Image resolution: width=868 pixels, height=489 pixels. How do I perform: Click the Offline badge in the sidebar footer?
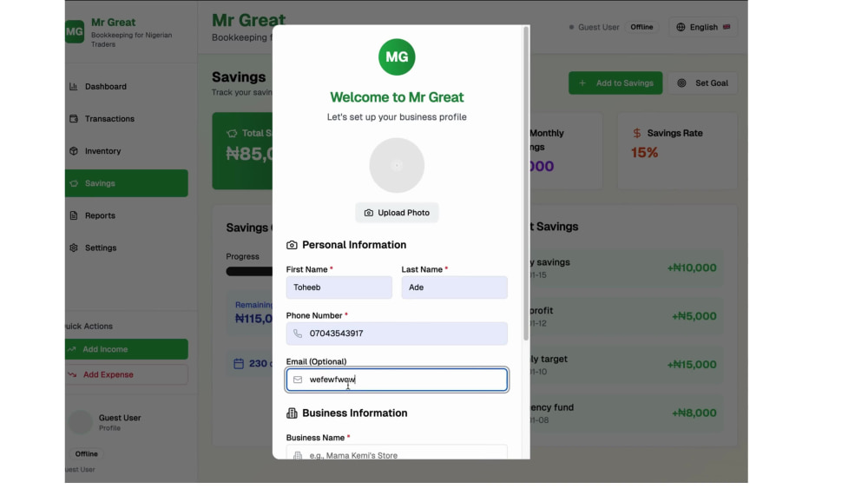pyautogui.click(x=86, y=453)
